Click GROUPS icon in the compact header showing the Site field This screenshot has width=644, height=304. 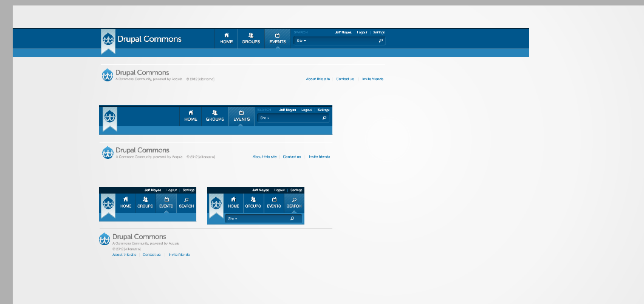(253, 200)
